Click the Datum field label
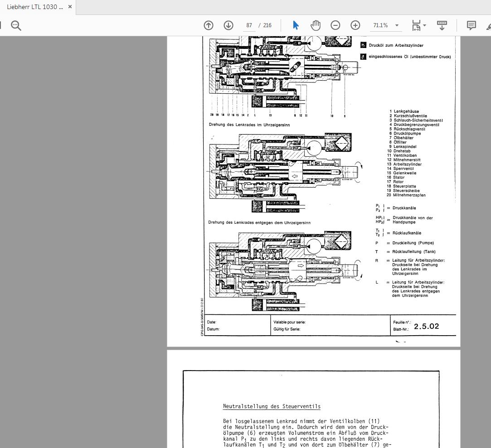Viewport: 491px width, 448px height. click(213, 329)
